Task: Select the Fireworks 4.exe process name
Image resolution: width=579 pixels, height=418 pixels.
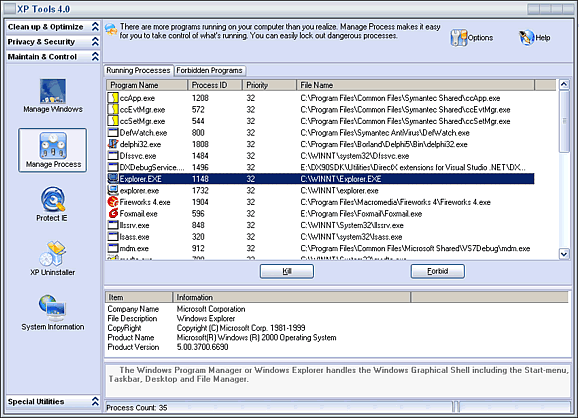Action: tap(145, 202)
